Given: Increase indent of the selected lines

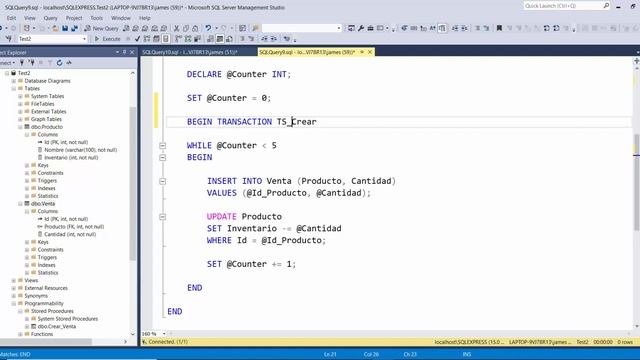Looking at the screenshot, I should click(x=273, y=39).
